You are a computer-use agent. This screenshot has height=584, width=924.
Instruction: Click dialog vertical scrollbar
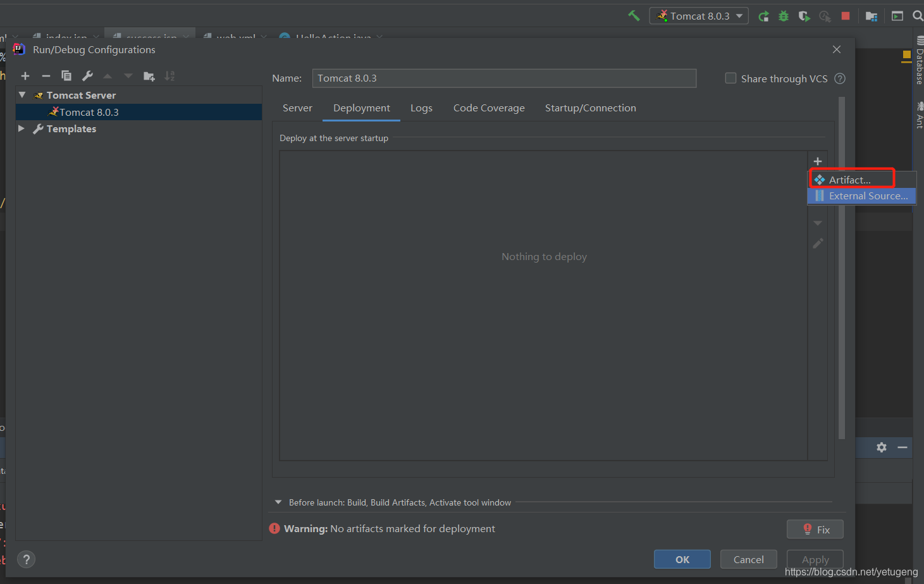tap(842, 268)
